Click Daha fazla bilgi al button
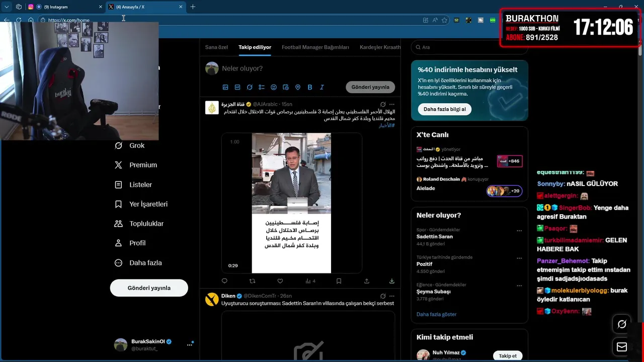Viewport: 644px width, 362px height. [x=444, y=109]
